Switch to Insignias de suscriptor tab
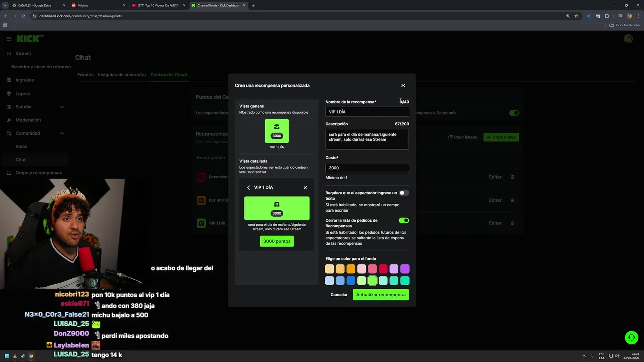 [x=122, y=75]
